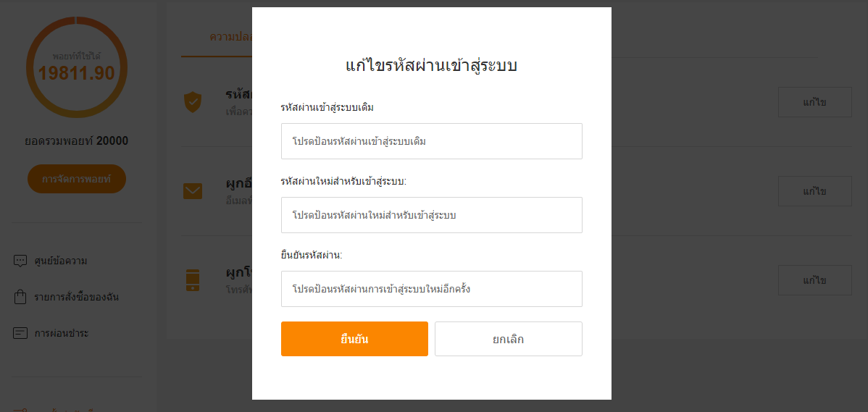Click the installment card icon
Viewport: 868px width, 412px height.
(x=20, y=334)
